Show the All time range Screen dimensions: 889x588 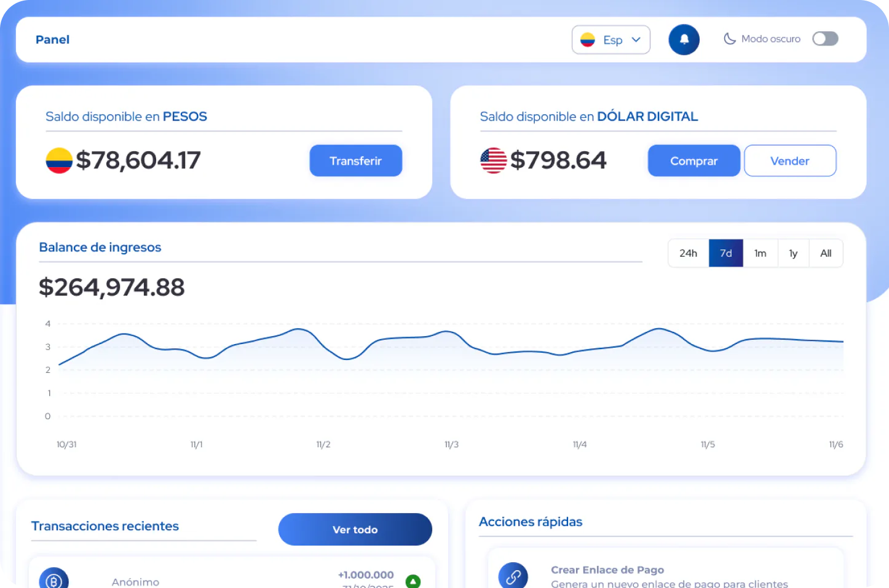click(826, 253)
